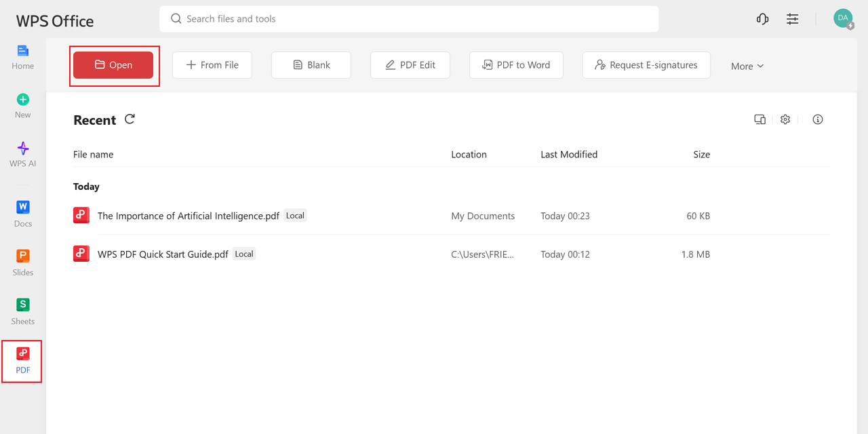Expand the More dropdown
Screen dimensions: 868x434
[747, 66]
